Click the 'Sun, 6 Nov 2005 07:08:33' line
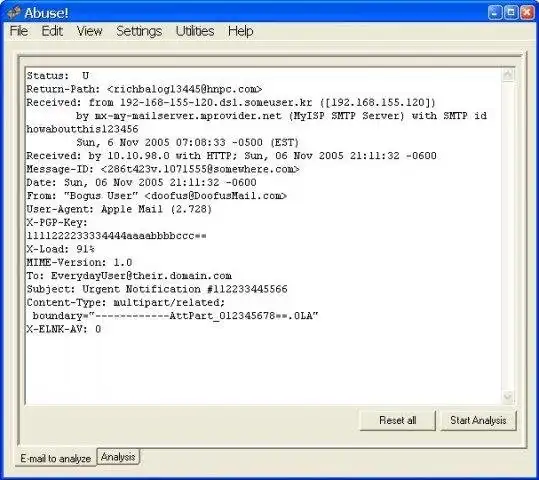Image resolution: width=539 pixels, height=480 pixels. coord(188,142)
